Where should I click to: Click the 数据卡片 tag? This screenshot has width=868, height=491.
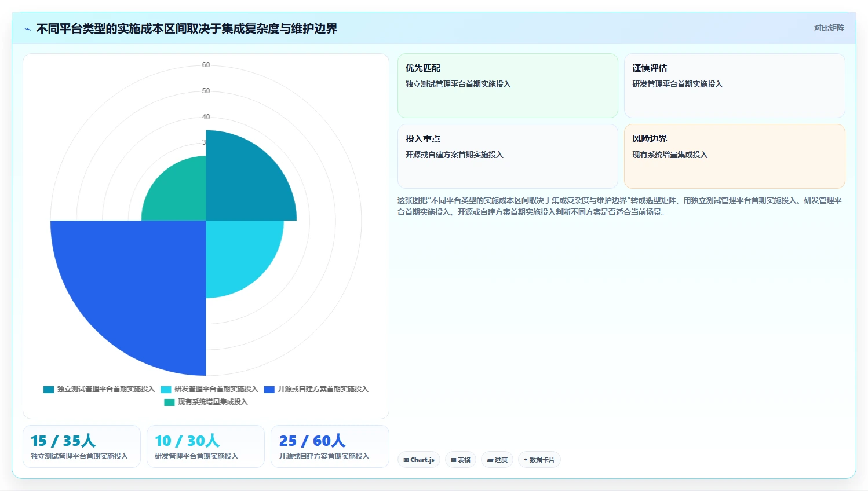(x=539, y=460)
